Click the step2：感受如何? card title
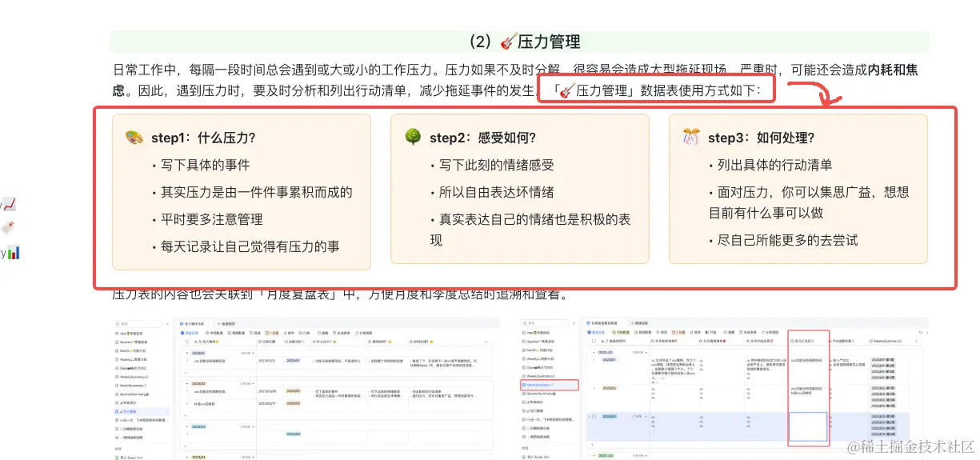 pyautogui.click(x=483, y=138)
